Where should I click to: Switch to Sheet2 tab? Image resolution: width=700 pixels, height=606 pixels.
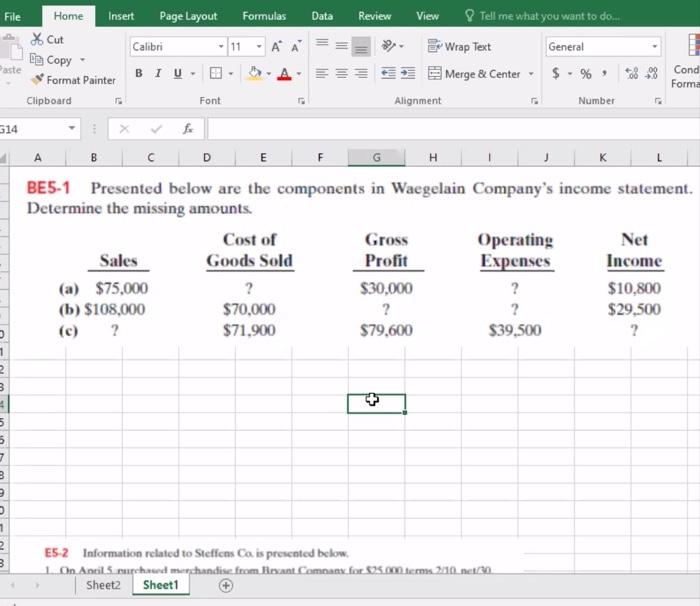point(104,585)
